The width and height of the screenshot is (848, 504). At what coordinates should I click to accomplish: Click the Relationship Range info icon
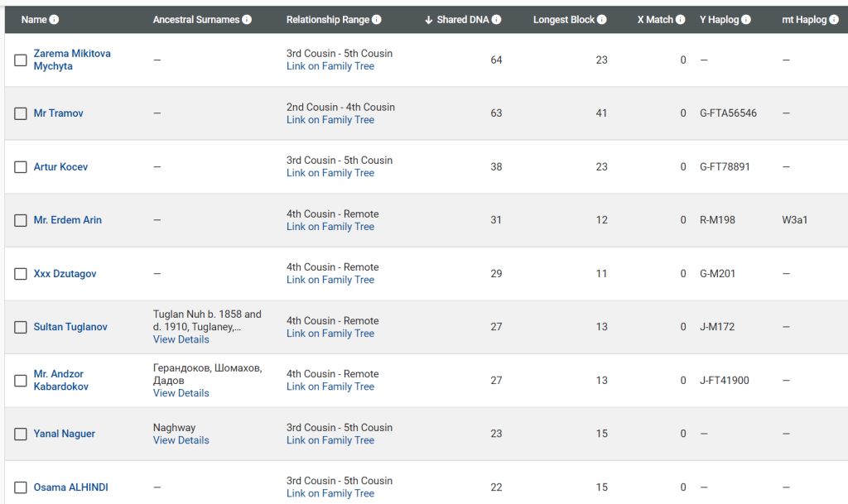(377, 20)
